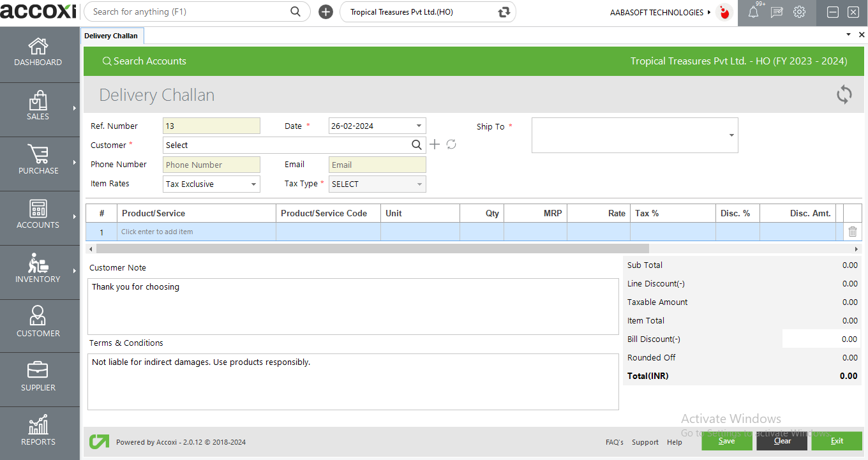Click the large refresh icon near the Delivery Challan heading
The width and height of the screenshot is (868, 460).
point(844,95)
